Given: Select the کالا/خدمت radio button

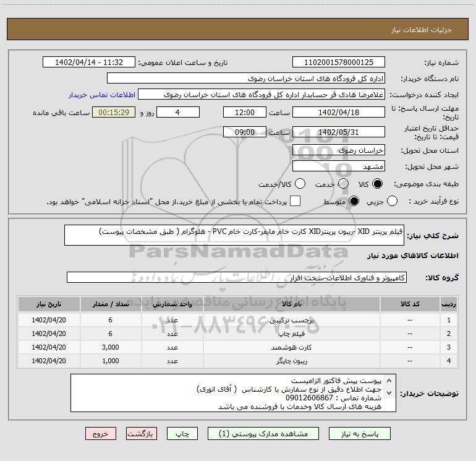Looking at the screenshot, I should click(x=300, y=184).
